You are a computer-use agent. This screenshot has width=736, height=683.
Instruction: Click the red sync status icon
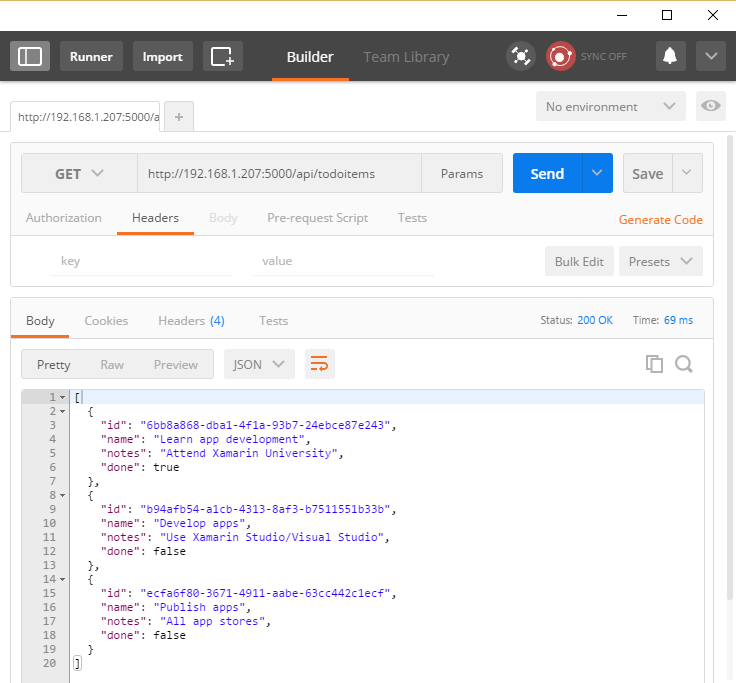tap(560, 56)
